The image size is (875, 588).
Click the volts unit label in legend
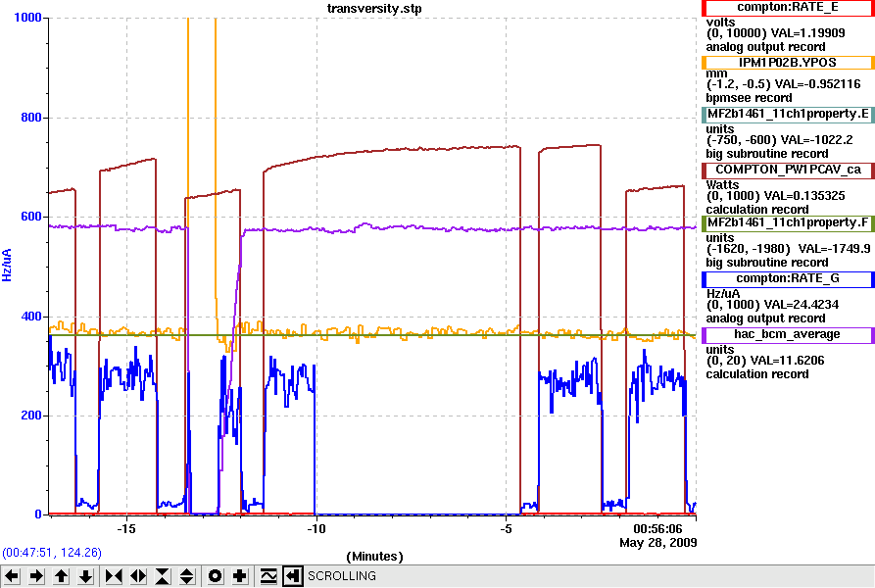point(720,23)
